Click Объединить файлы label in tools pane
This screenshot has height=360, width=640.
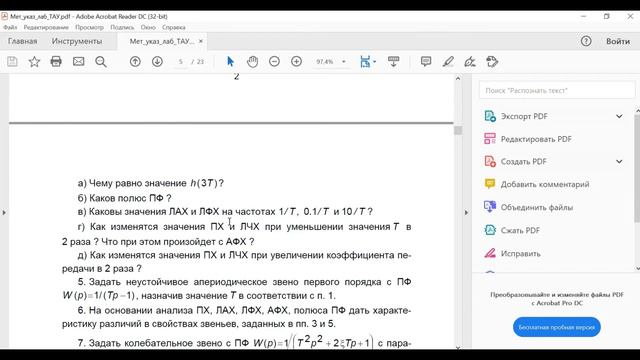[537, 207]
